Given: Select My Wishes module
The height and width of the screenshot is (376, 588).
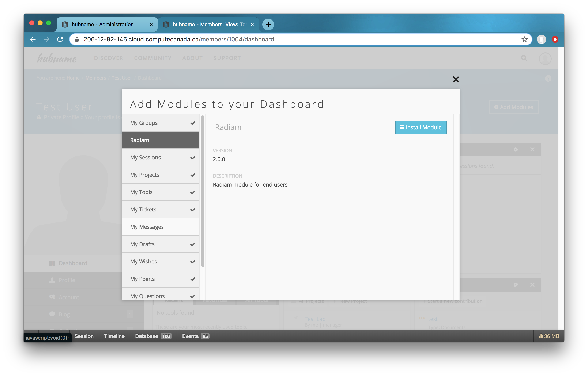Looking at the screenshot, I should (161, 262).
